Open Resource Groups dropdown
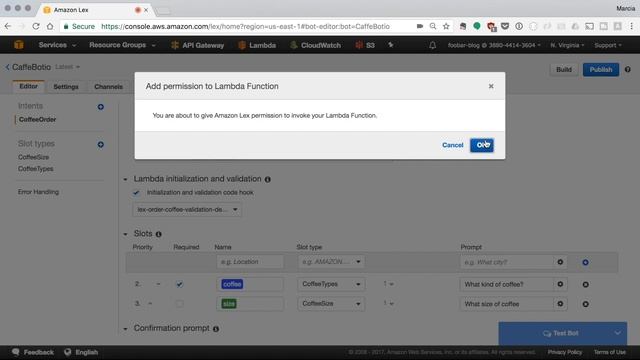This screenshot has height=360, width=640. pyautogui.click(x=122, y=45)
